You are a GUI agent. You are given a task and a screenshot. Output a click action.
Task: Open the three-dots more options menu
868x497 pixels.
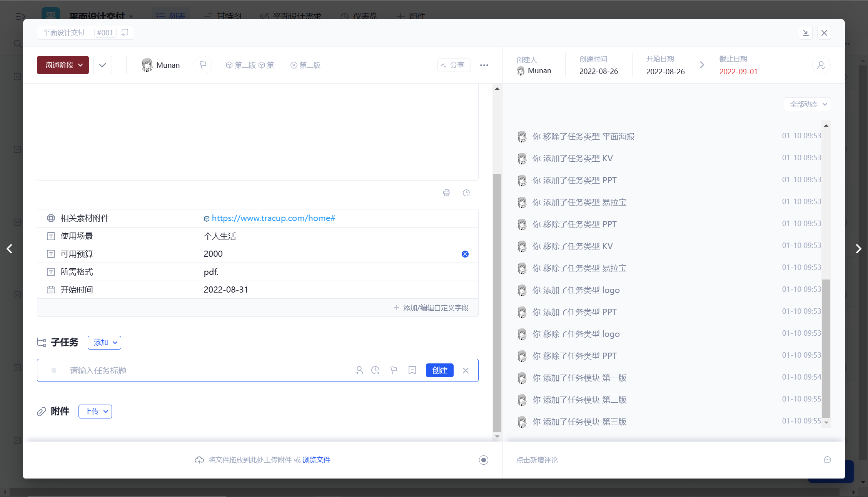click(x=484, y=65)
